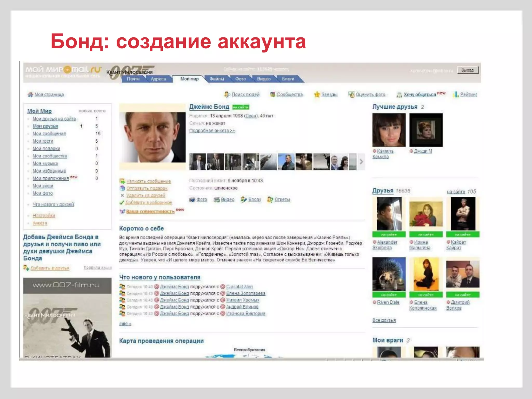This screenshot has width=532, height=399.
Task: Click the @ icon before Riven Dale
Action: (374, 302)
